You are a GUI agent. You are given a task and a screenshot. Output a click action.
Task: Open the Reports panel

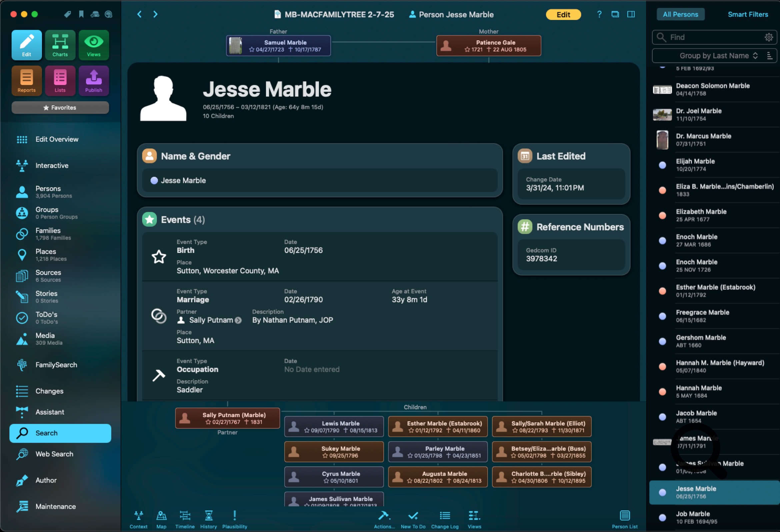26,80
